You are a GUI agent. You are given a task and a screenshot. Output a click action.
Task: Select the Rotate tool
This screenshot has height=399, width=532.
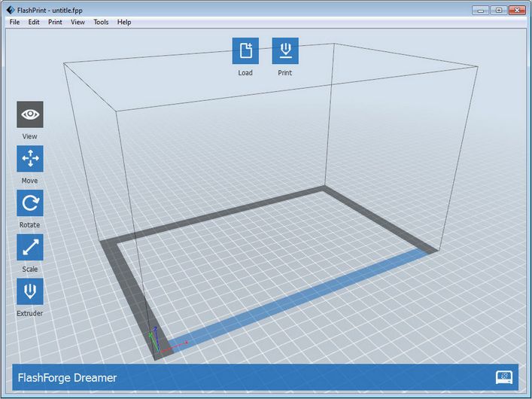tap(30, 203)
